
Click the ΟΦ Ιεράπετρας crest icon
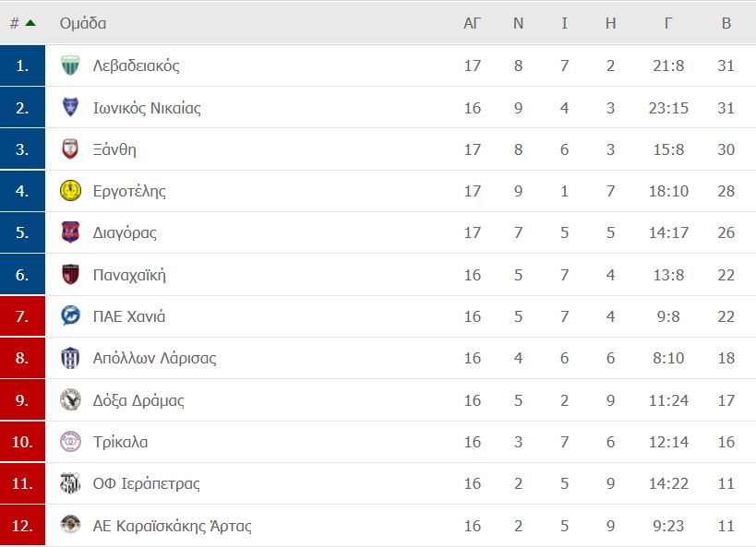coord(70,483)
